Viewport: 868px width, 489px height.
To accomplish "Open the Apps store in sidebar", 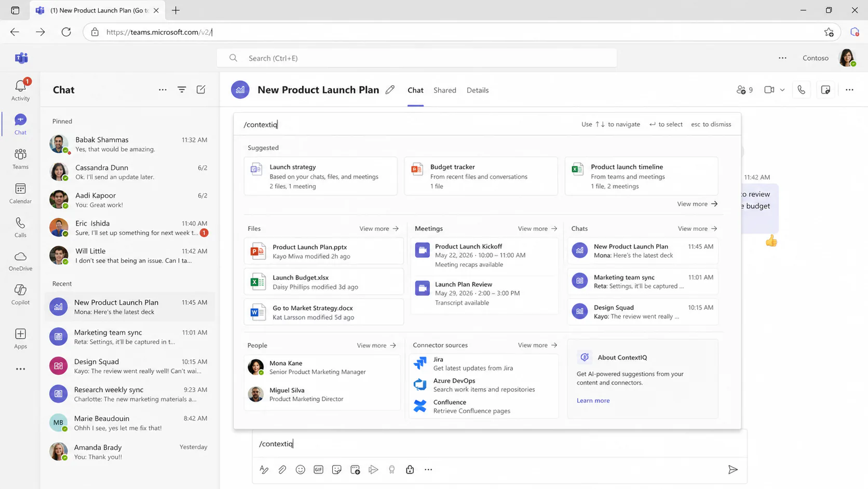I will [20, 338].
